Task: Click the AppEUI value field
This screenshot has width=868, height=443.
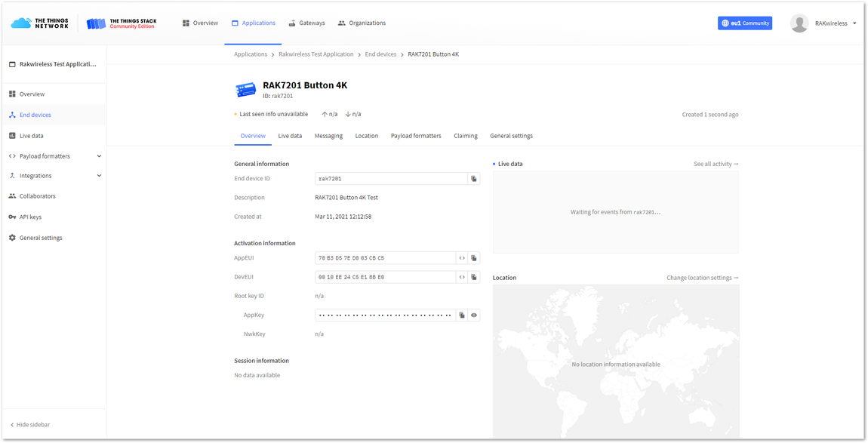Action: point(385,258)
